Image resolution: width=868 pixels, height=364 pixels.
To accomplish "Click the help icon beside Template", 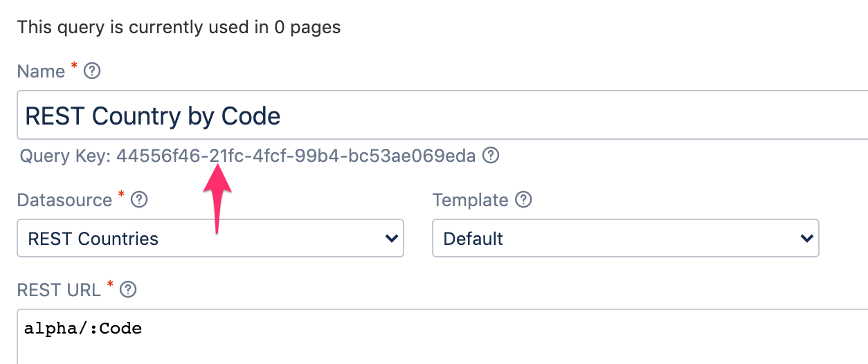I will point(524,200).
